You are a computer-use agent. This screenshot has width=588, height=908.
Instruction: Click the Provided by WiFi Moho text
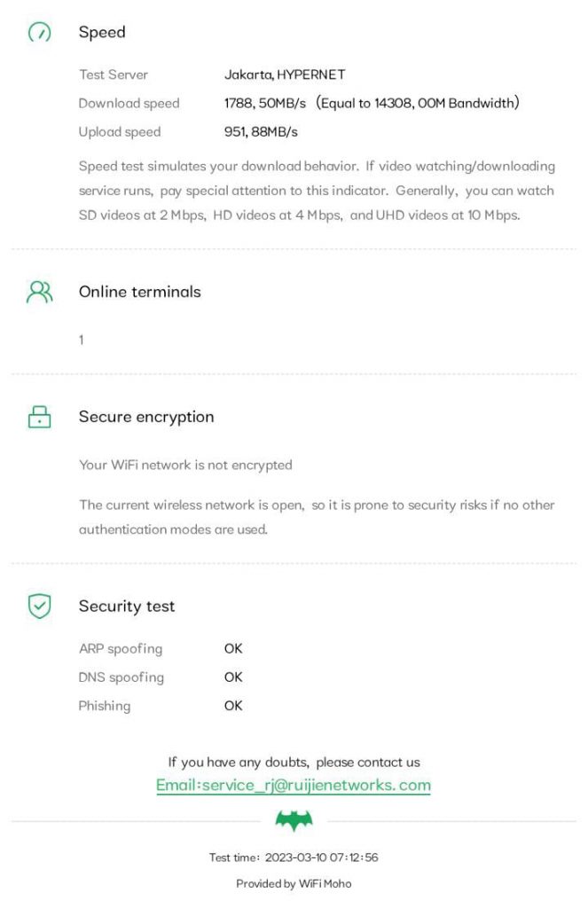point(294,884)
